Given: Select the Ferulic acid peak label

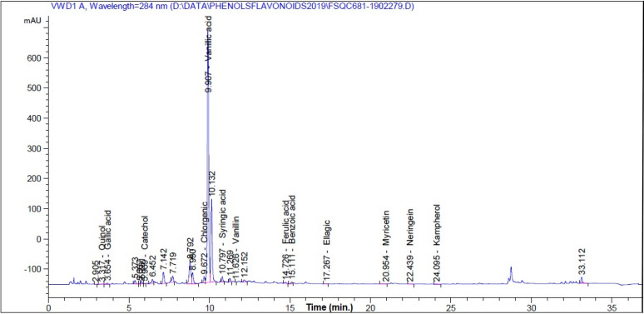Looking at the screenshot, I should point(286,222).
